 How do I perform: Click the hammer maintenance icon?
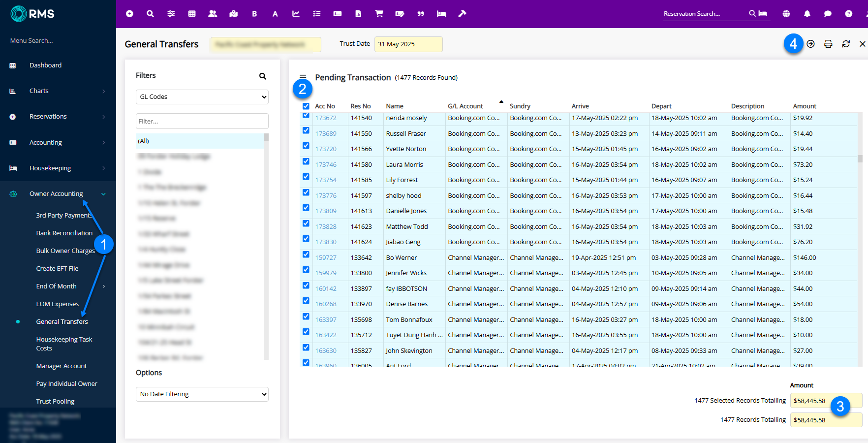[x=462, y=14]
